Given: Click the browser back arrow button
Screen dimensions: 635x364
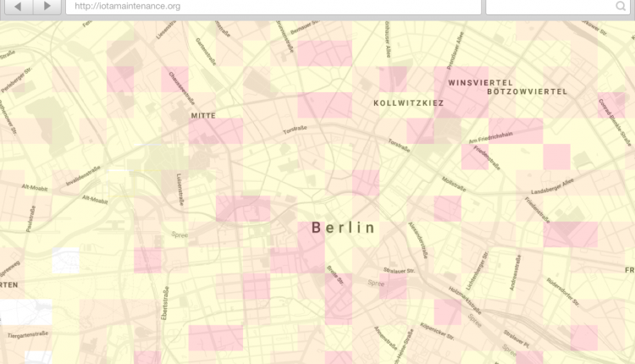Looking at the screenshot, I should [x=19, y=7].
